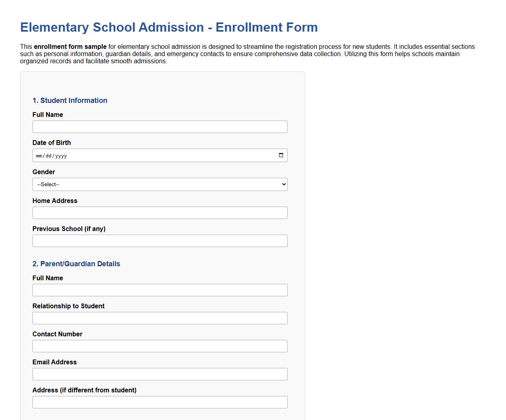Click the '1. Student Information' section header
Viewport: 506px width, 420px height.
tap(70, 100)
